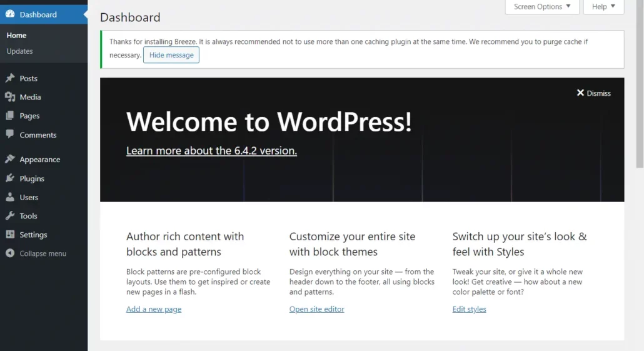Click 'Tweak your site' paragraph

518,282
